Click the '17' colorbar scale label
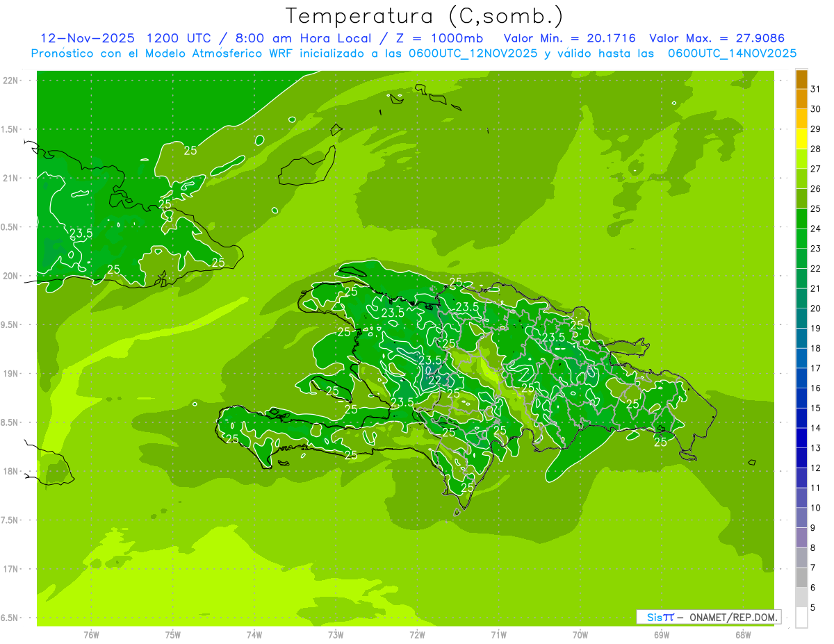834x644 pixels. [x=816, y=368]
